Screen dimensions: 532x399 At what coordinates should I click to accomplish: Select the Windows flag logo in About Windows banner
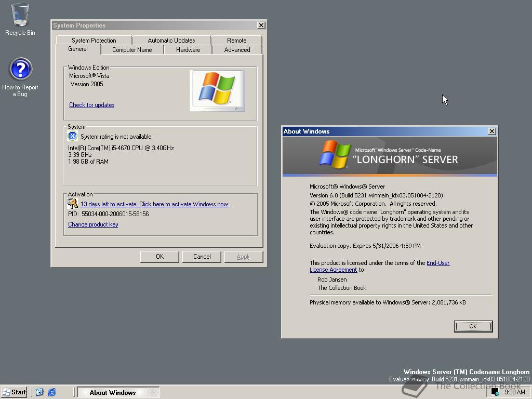(x=335, y=154)
